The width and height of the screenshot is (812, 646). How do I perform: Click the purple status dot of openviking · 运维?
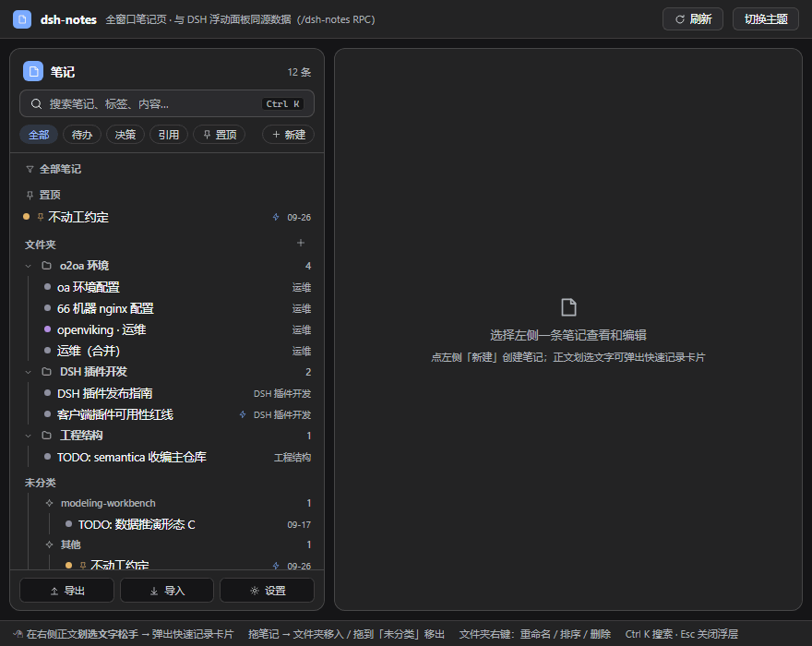point(47,329)
